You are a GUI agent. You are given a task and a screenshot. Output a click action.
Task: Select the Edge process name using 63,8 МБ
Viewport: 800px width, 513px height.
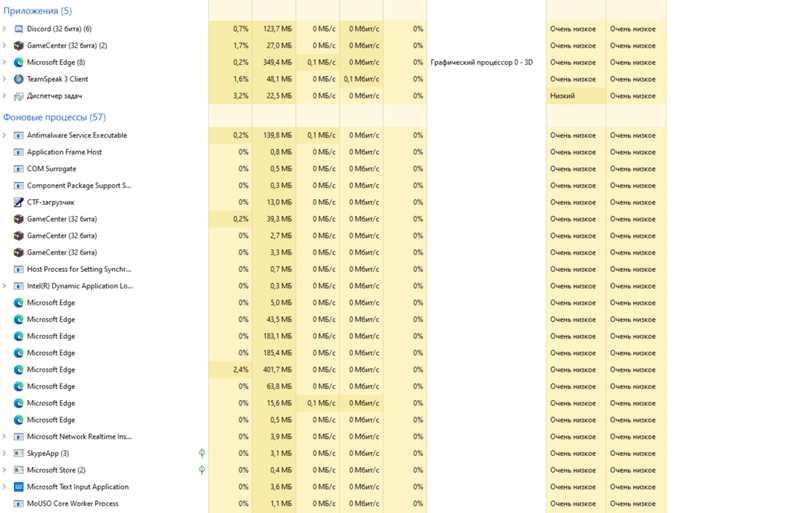pos(51,386)
